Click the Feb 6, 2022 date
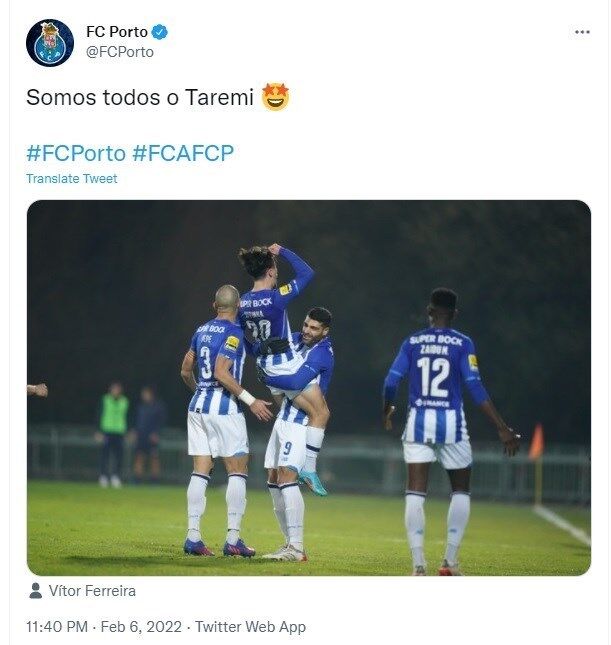 click(141, 627)
